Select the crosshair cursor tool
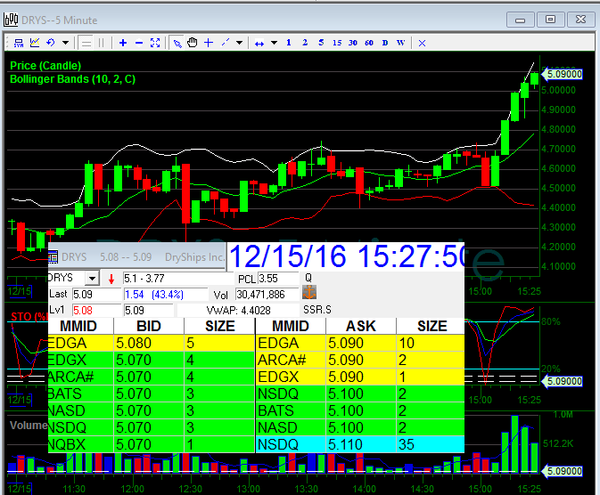Image resolution: width=600 pixels, height=495 pixels. (x=209, y=42)
